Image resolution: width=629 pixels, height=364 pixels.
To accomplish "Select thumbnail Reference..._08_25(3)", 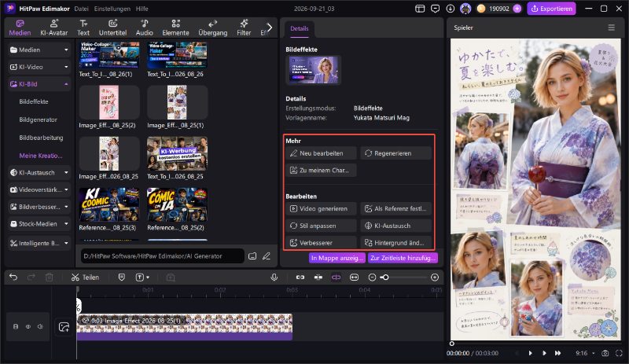I will click(109, 204).
